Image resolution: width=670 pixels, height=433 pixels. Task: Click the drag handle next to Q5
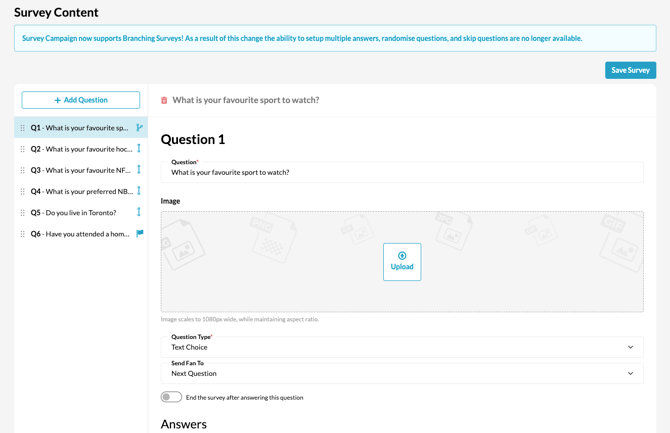tap(23, 213)
